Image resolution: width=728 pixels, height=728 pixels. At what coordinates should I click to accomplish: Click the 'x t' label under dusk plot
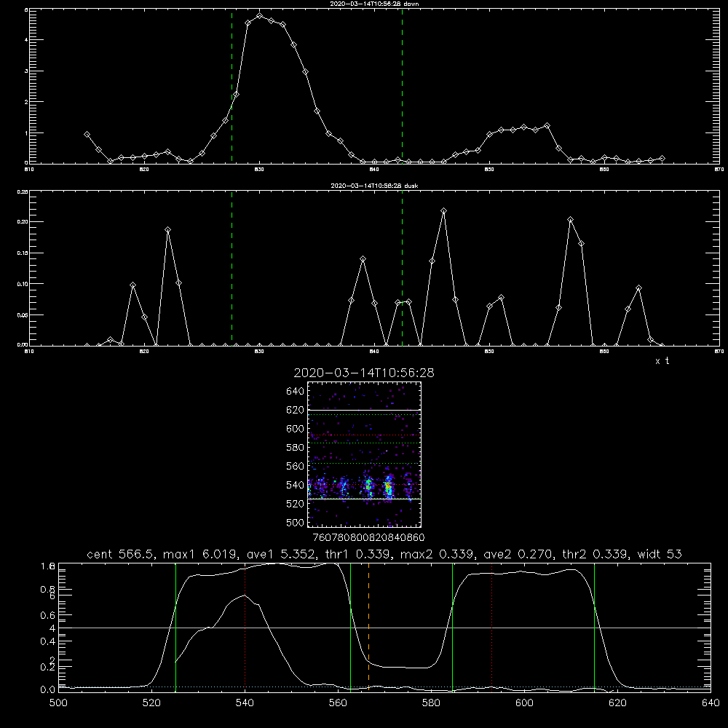(x=662, y=361)
